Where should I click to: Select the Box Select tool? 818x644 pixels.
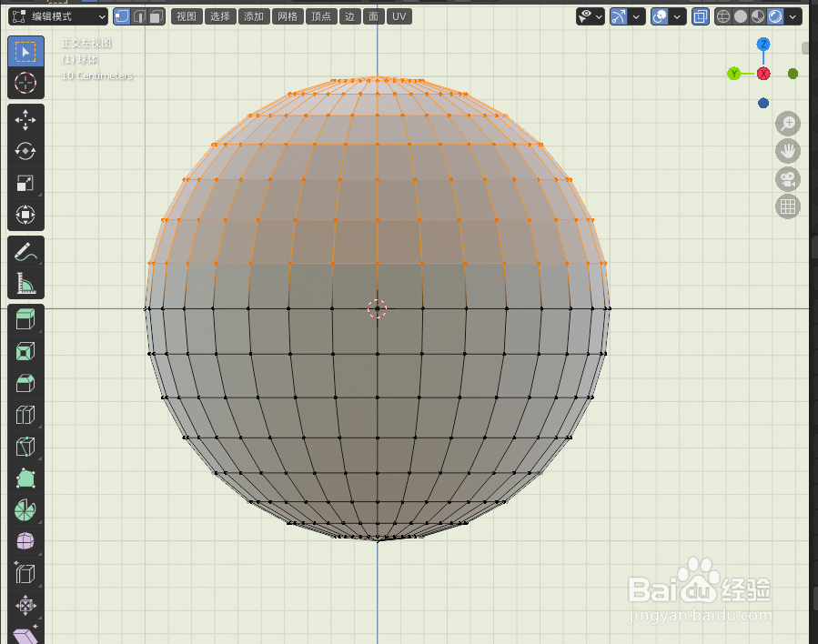coord(25,51)
